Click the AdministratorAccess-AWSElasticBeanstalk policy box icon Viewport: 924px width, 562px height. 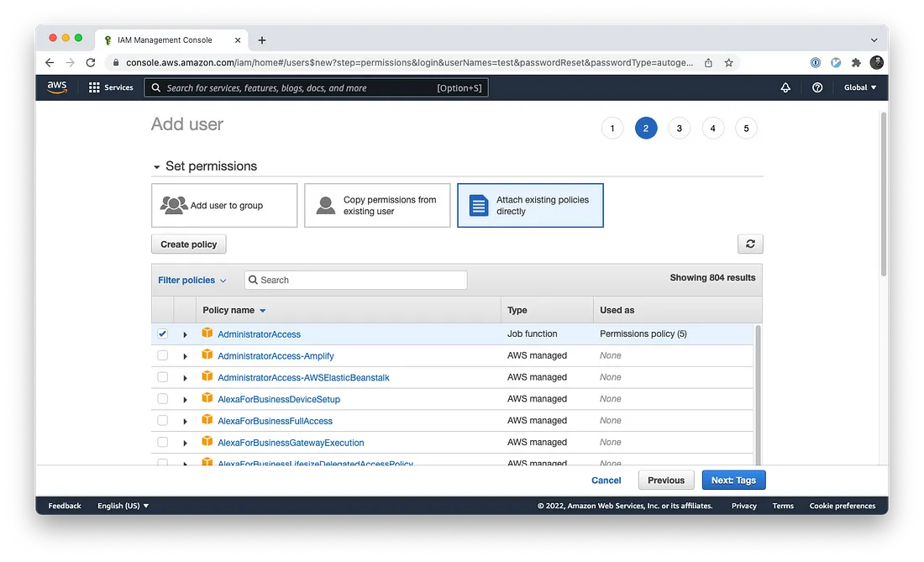[207, 376]
